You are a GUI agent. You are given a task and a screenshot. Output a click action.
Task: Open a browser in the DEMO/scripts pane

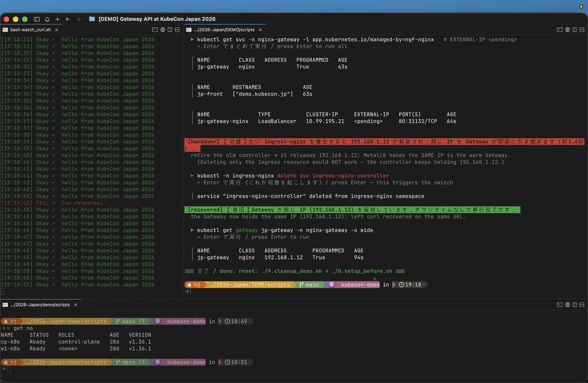tap(567, 30)
